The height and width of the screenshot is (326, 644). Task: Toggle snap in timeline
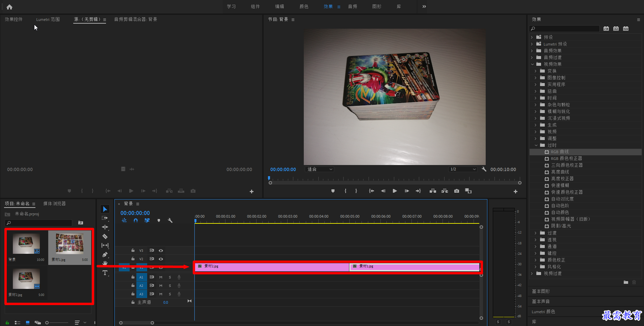point(136,220)
